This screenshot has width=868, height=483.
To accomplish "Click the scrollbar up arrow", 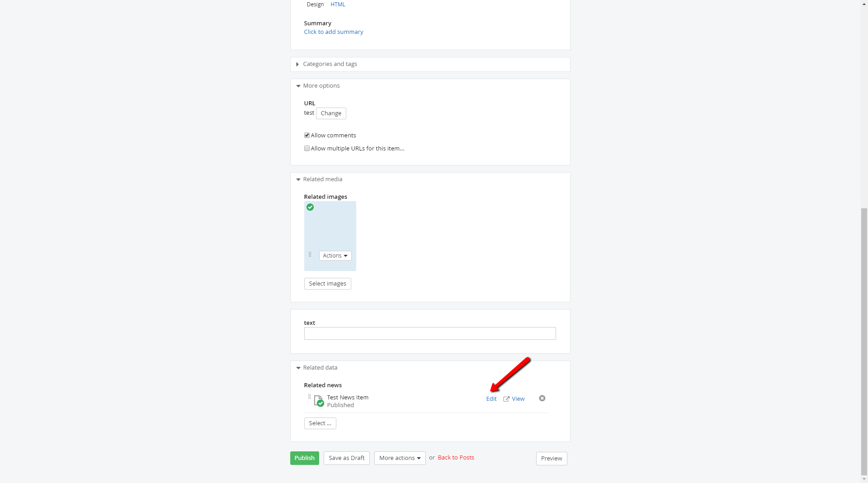I will click(864, 4).
